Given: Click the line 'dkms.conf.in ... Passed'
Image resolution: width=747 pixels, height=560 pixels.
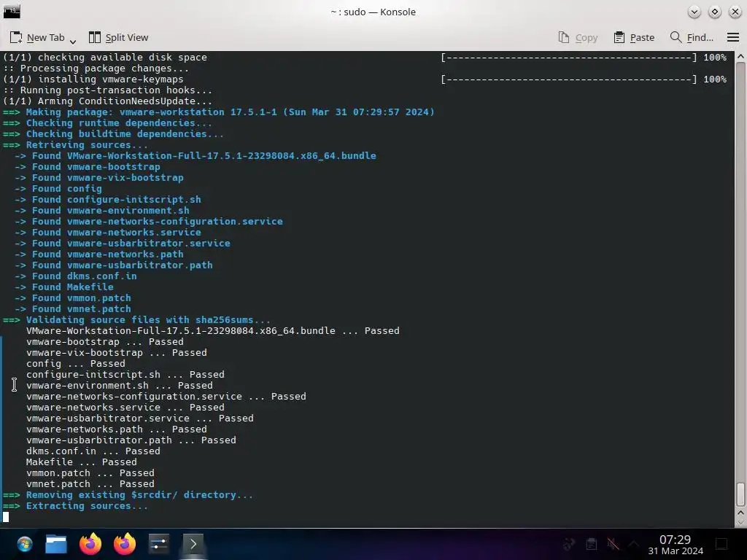Looking at the screenshot, I should coord(93,451).
